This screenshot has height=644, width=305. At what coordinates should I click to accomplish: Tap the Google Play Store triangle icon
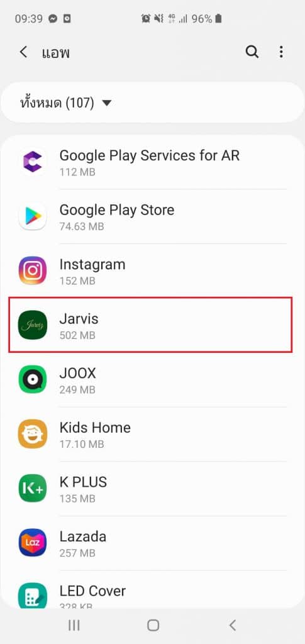(x=33, y=216)
